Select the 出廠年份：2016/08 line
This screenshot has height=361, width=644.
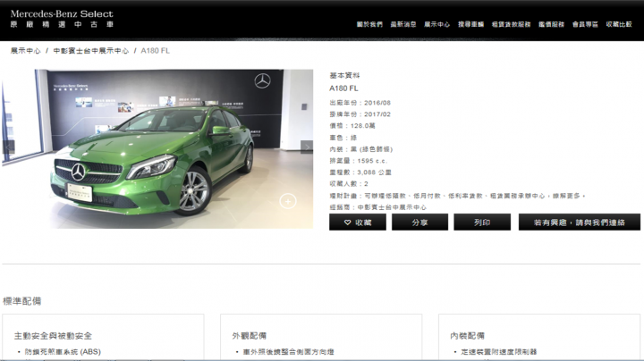tap(360, 103)
